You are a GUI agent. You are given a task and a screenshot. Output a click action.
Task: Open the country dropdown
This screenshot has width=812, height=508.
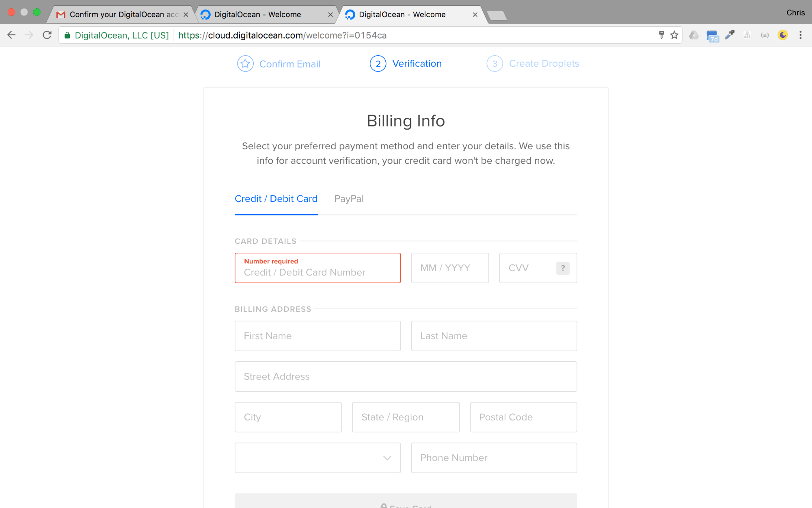click(317, 458)
